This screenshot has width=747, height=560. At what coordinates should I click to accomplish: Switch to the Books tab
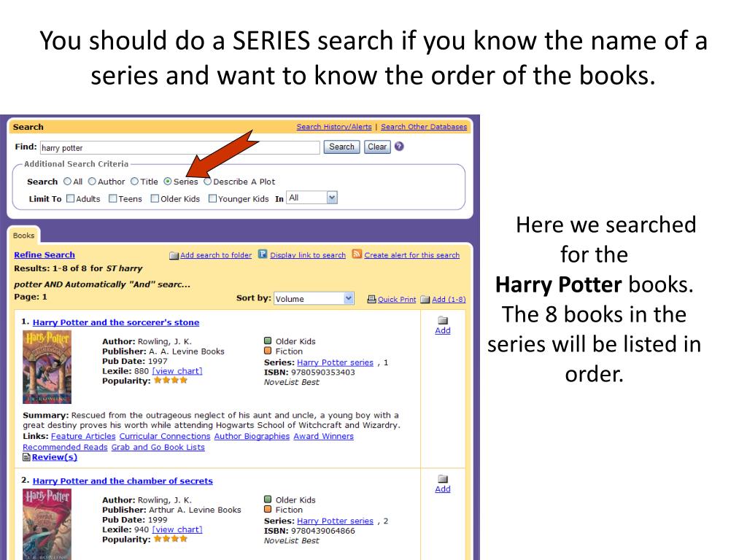pos(24,236)
